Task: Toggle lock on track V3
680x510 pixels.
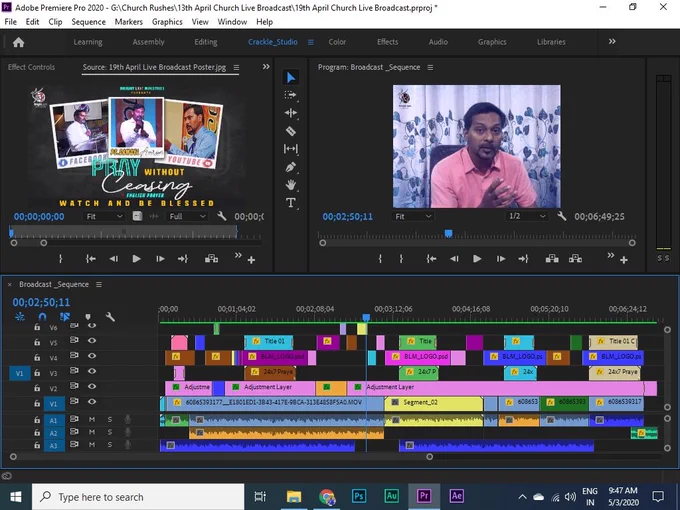Action: pyautogui.click(x=37, y=372)
